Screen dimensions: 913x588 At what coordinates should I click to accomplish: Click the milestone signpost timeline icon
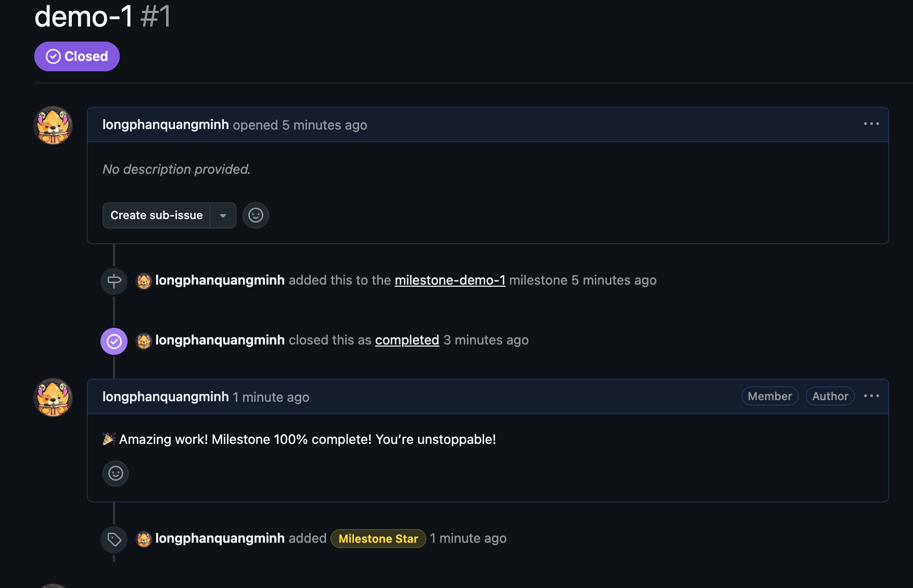[114, 282]
